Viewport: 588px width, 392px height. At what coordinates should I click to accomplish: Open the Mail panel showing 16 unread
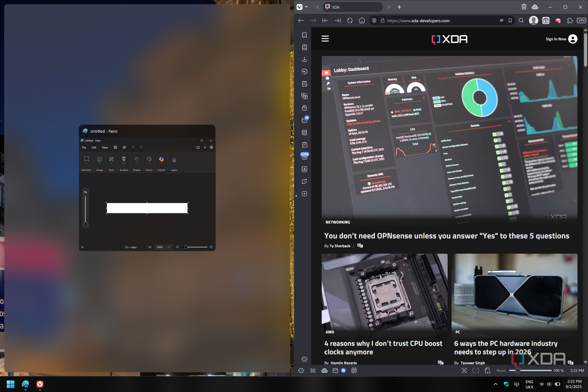click(x=304, y=120)
